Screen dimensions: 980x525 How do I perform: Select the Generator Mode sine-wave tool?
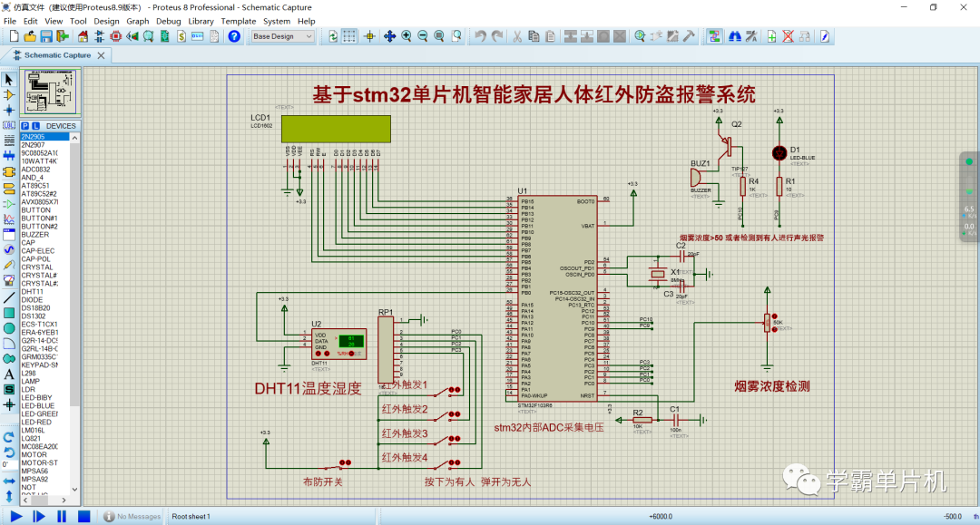9,249
